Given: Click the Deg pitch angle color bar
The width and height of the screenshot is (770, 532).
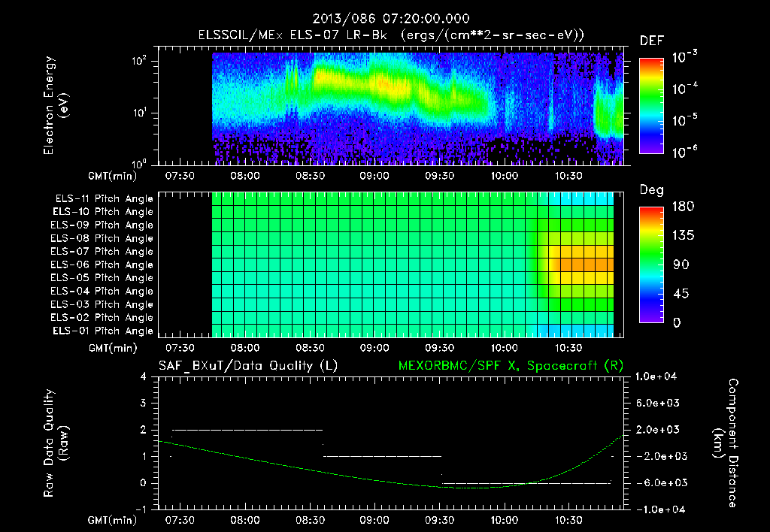Looking at the screenshot, I should point(651,264).
